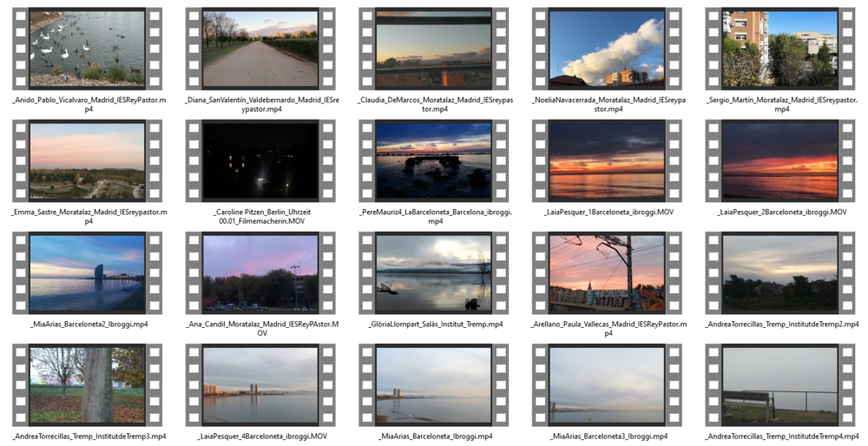This screenshot has height=446, width=868.
Task: Open PereMauriz4 LaBarceloneta rocks video thumbnail
Action: tap(434, 161)
